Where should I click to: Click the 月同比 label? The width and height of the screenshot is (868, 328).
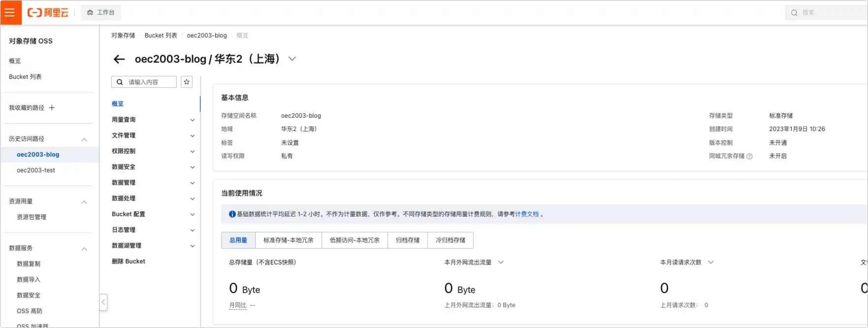point(238,305)
